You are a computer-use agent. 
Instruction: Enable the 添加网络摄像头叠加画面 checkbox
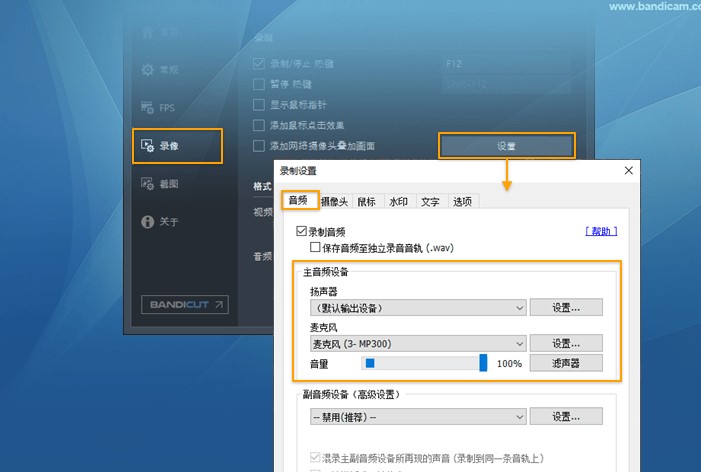pyautogui.click(x=259, y=146)
